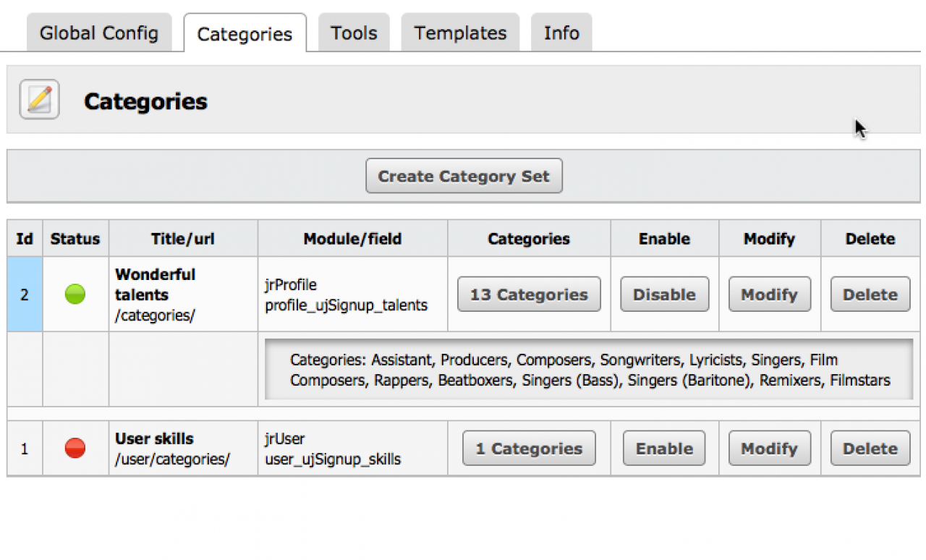Switch to the Tools tab

coord(354,33)
